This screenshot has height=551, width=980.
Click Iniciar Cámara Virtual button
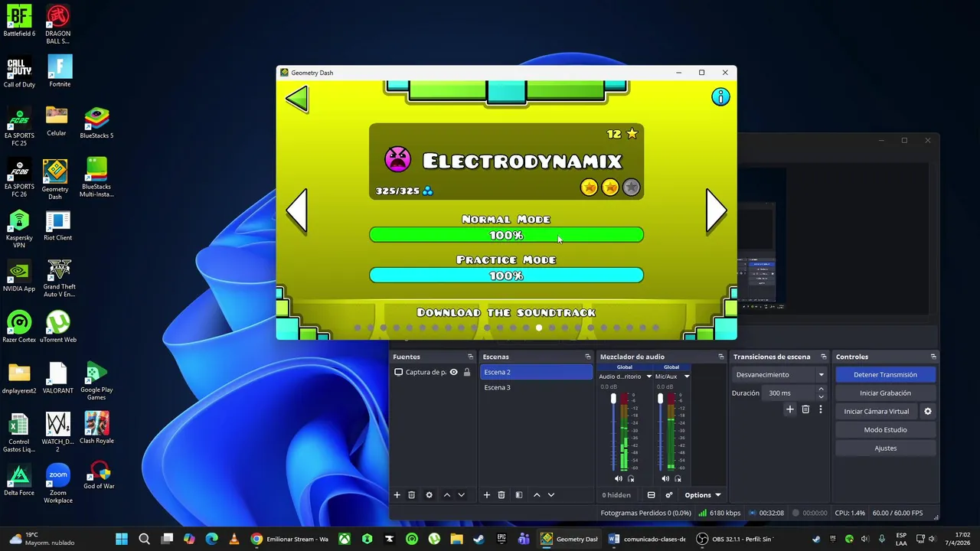pyautogui.click(x=877, y=412)
